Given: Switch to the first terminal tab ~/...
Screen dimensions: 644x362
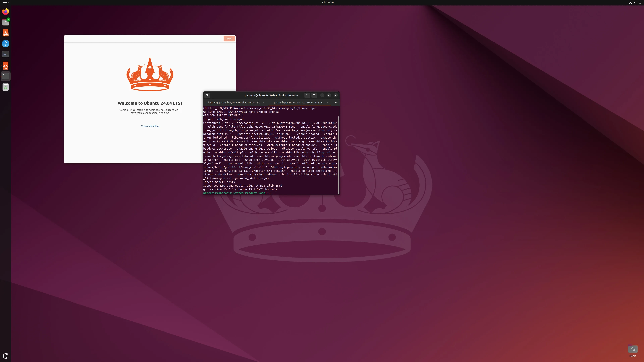Looking at the screenshot, I should [x=233, y=103].
